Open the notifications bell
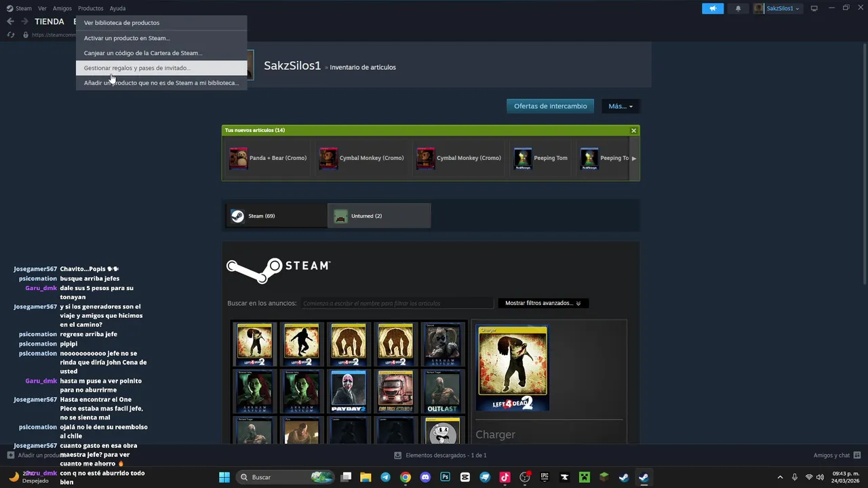 point(738,8)
